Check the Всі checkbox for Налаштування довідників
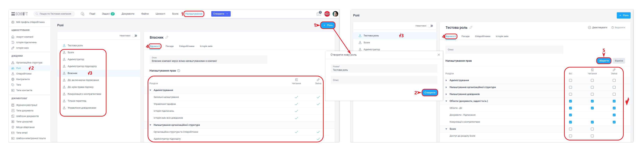The height and width of the screenshot is (151, 644). pyautogui.click(x=570, y=94)
